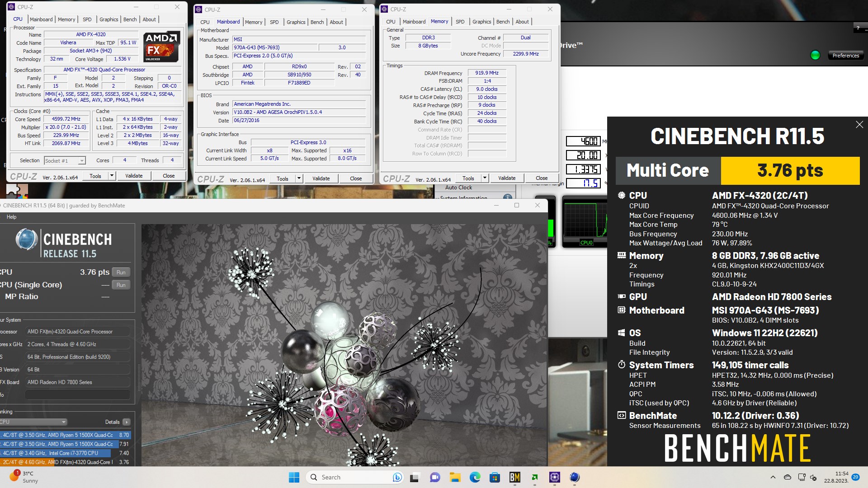This screenshot has width=868, height=488.
Task: Open Tools dropdown arrow in CPU-Z Memory window
Action: coord(485,178)
